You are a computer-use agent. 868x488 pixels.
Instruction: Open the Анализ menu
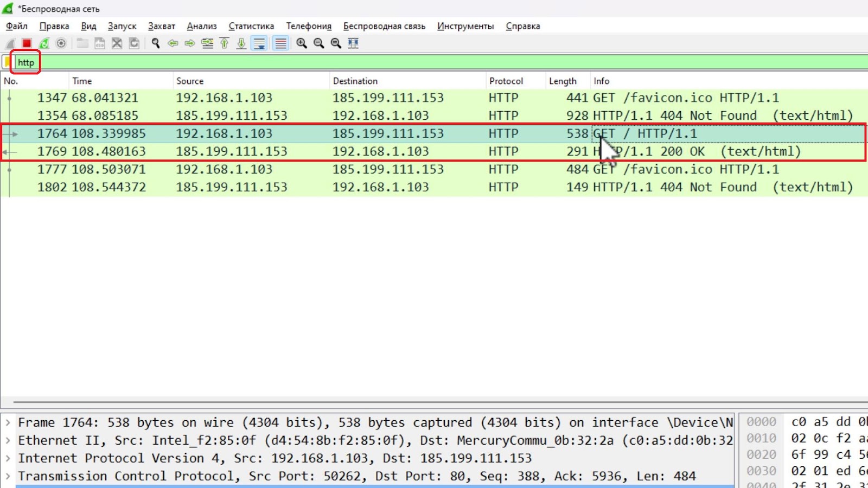coord(202,26)
